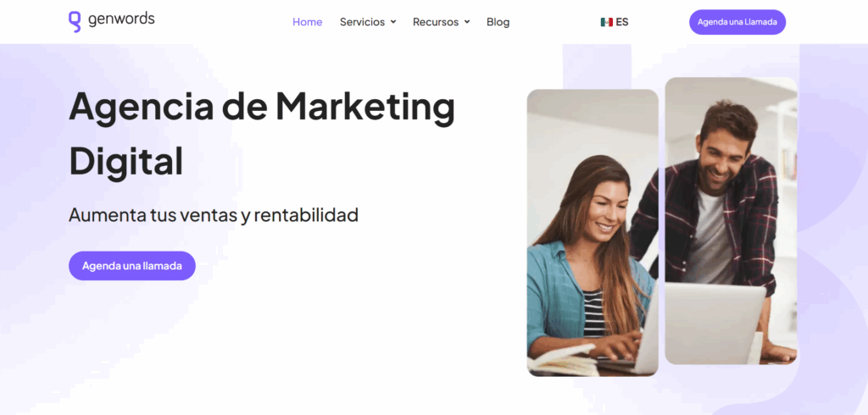
Task: Click the word Marketing in the headline
Action: point(365,108)
